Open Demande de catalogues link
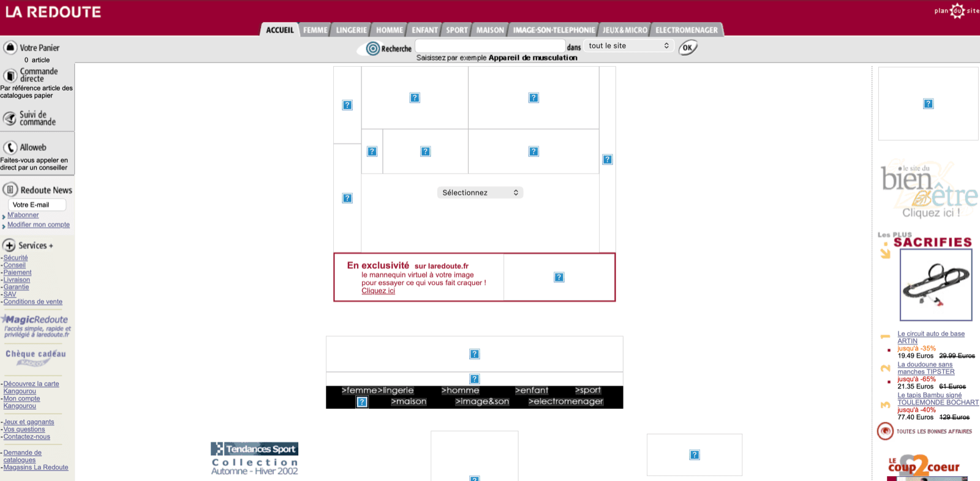 pos(23,456)
